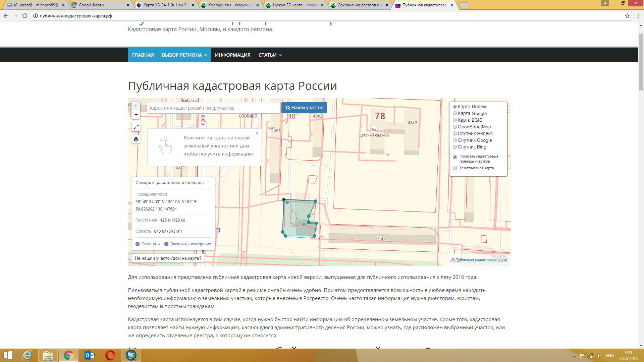Switch basemap to OpenStreetMap
Screen dimensions: 644x362
click(454, 127)
